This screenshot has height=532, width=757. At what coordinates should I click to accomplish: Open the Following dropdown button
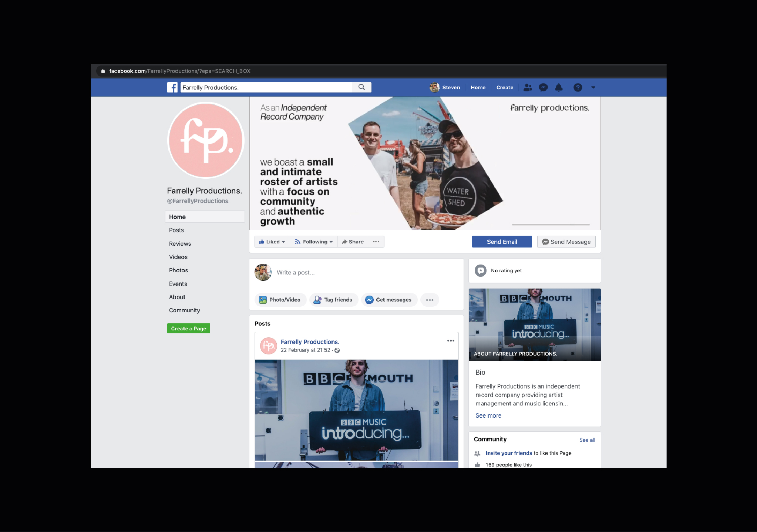tap(314, 242)
